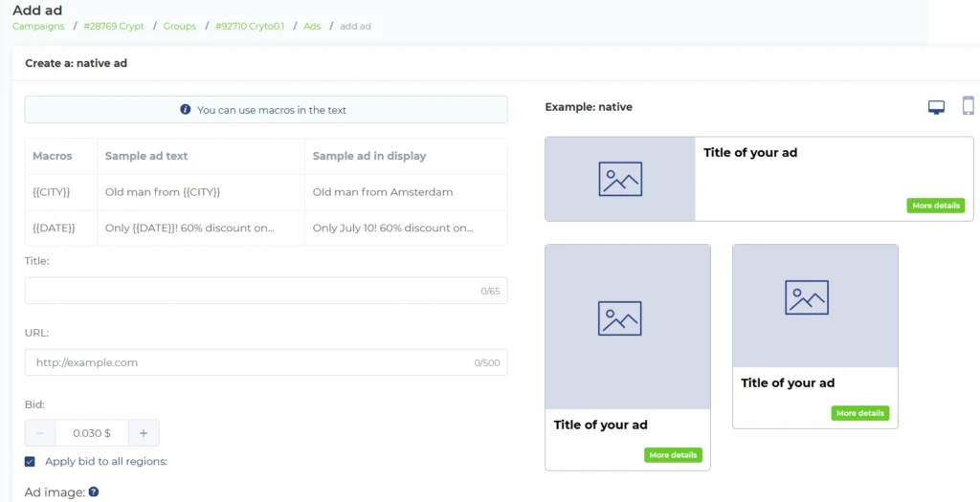Click 'Title of your ad' in wide preview

tap(750, 152)
